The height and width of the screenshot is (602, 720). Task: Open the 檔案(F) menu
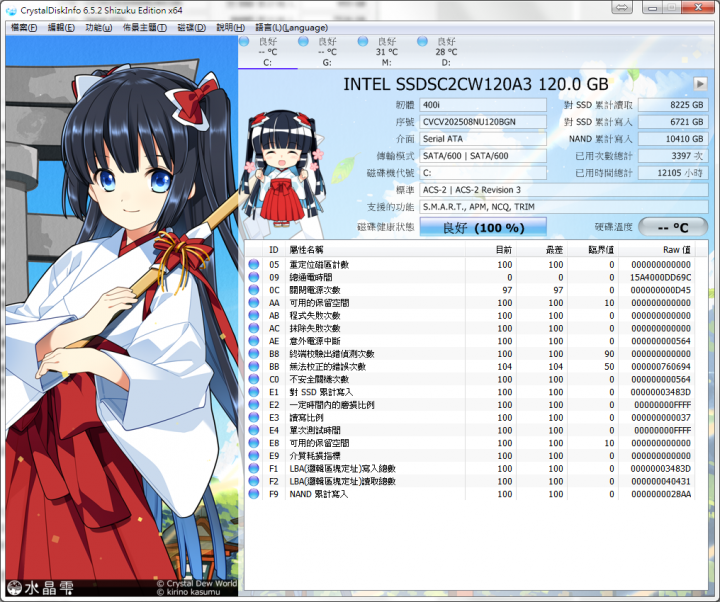23,28
